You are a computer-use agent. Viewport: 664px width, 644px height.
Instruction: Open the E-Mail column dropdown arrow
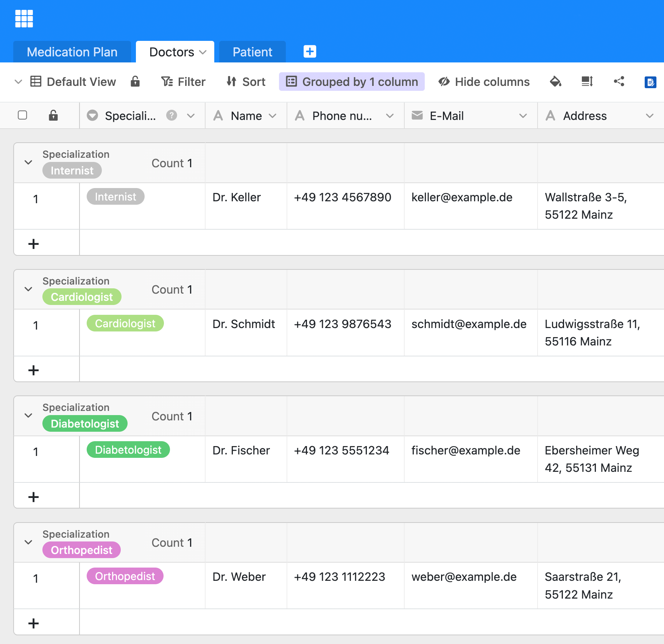click(523, 116)
